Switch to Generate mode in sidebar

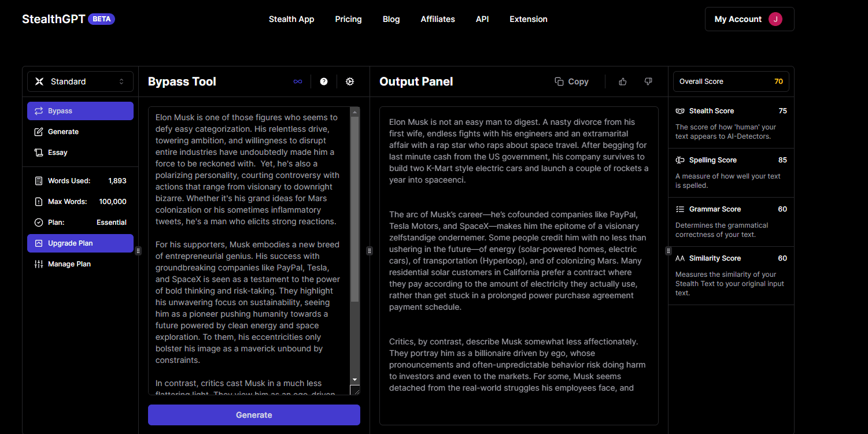tap(62, 132)
